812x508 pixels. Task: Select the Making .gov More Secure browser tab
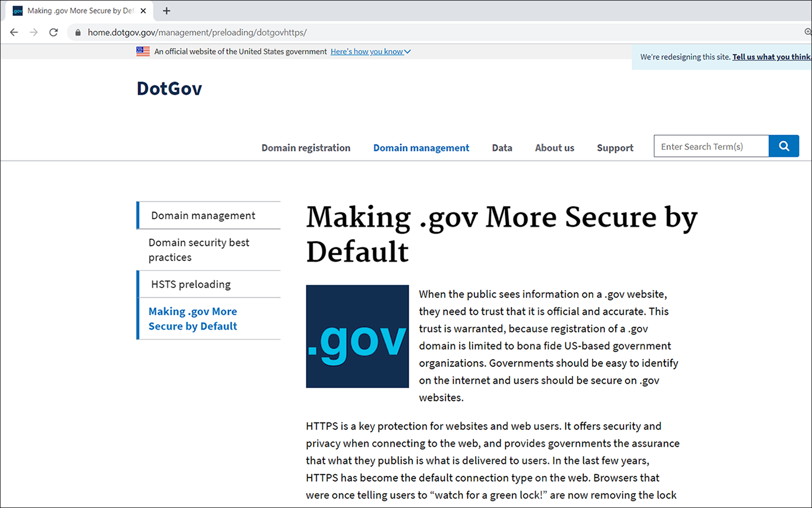(x=80, y=11)
